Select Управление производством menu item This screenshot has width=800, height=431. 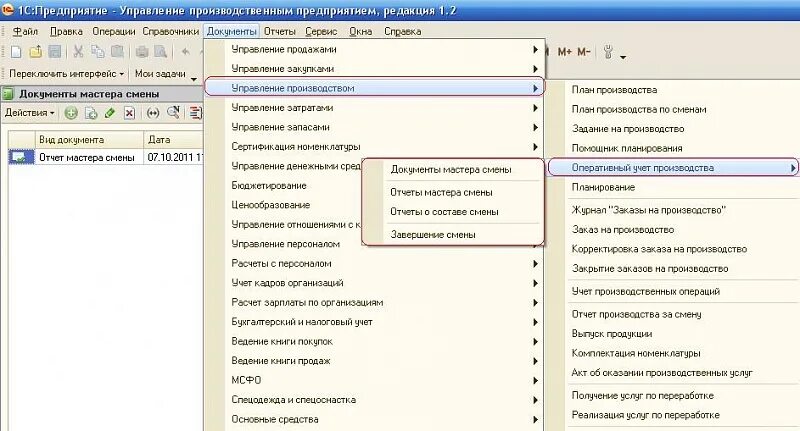(x=374, y=88)
